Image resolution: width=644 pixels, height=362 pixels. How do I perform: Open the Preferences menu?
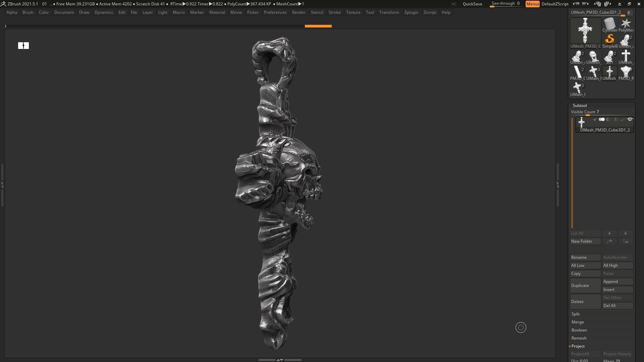275,12
